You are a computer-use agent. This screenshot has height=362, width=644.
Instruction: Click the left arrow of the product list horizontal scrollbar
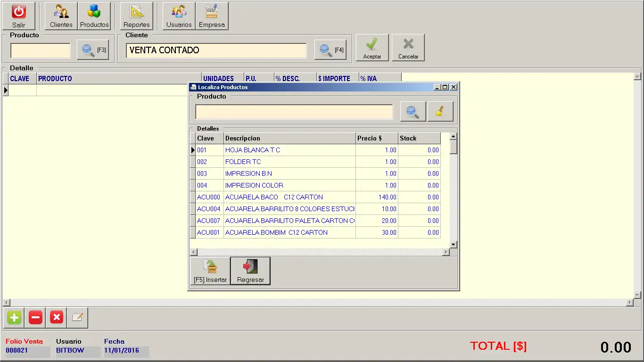[193, 252]
